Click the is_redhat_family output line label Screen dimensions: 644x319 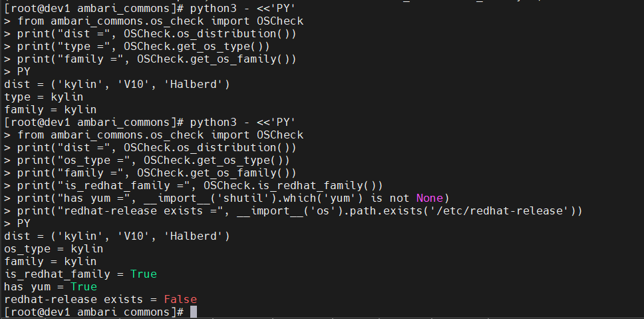[60, 274]
